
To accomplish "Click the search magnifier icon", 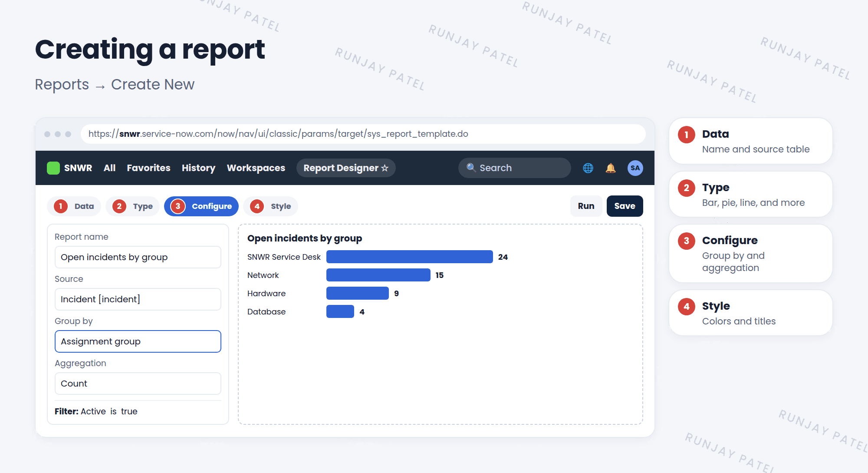I will click(x=471, y=168).
